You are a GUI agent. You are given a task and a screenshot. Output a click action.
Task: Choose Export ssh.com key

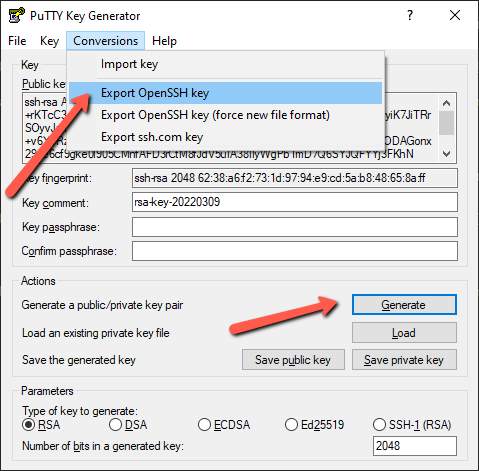pos(225,137)
